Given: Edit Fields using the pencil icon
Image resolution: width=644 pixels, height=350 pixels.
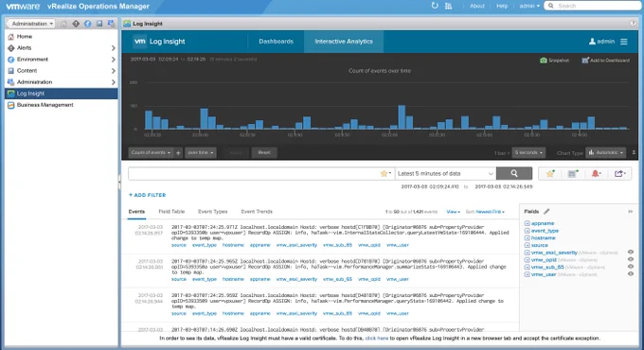Looking at the screenshot, I should 546,211.
